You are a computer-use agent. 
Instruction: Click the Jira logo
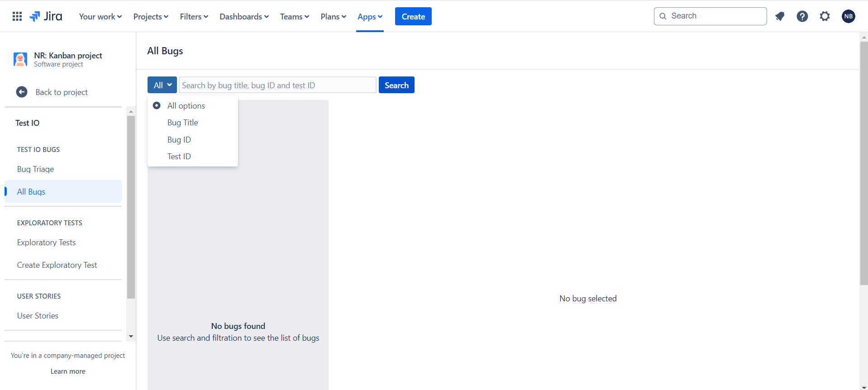click(46, 16)
